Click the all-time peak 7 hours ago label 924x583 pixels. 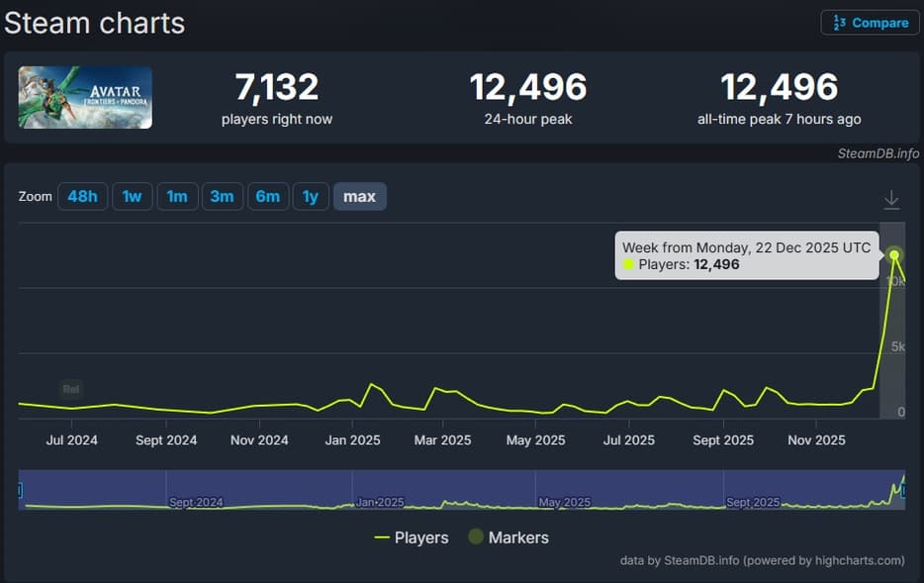(x=779, y=119)
